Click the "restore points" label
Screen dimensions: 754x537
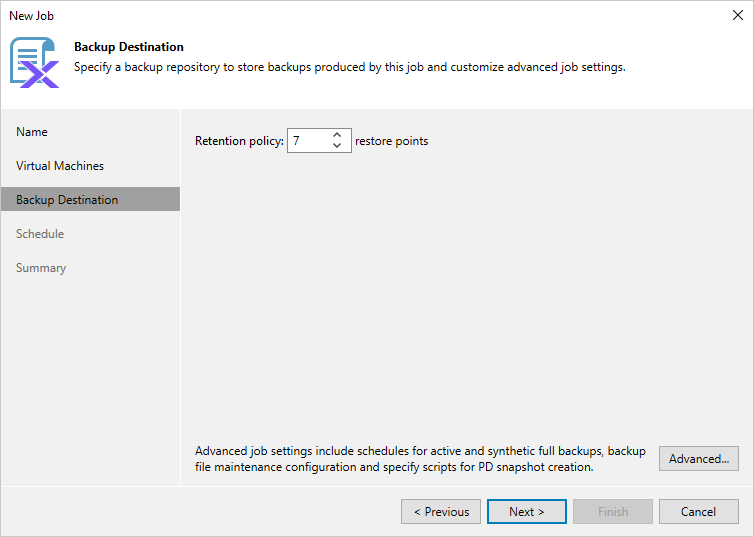pos(391,141)
